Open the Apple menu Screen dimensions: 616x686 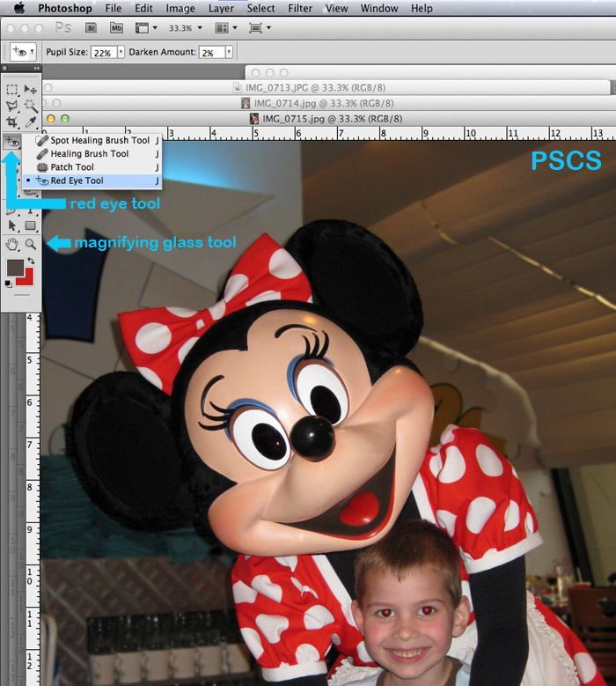coord(19,8)
